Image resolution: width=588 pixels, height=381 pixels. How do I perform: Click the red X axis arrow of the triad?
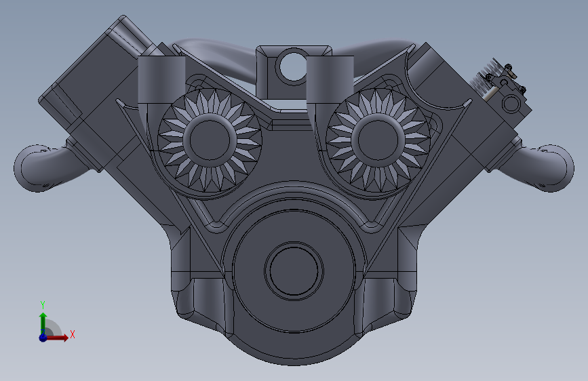pos(58,338)
